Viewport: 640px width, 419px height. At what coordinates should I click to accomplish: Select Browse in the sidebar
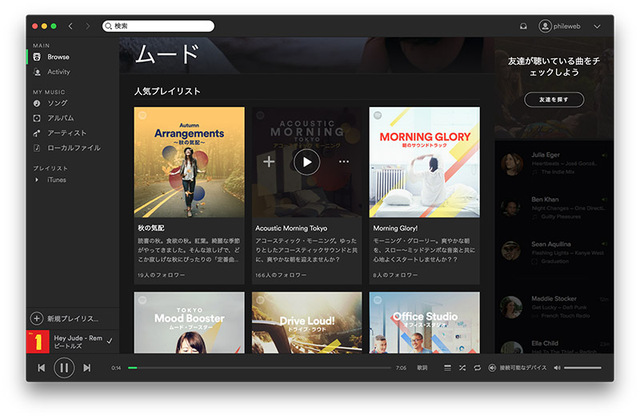click(58, 57)
